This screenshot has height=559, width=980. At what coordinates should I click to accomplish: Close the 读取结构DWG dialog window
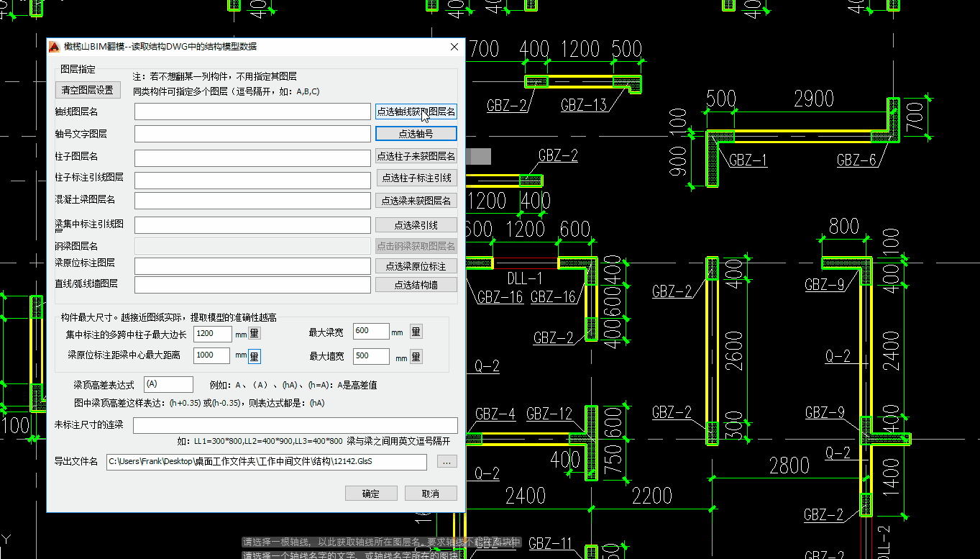[x=454, y=47]
